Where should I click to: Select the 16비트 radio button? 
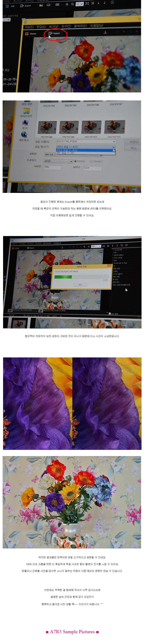tap(91, 161)
